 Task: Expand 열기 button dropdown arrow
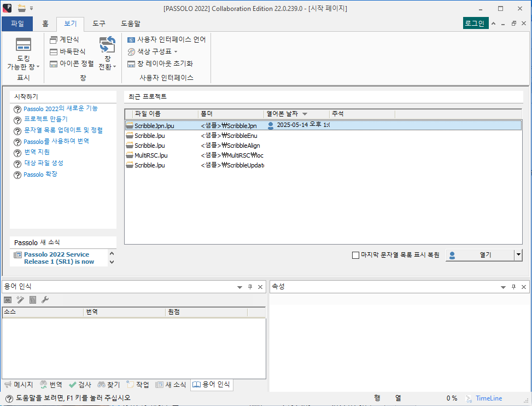click(x=518, y=256)
